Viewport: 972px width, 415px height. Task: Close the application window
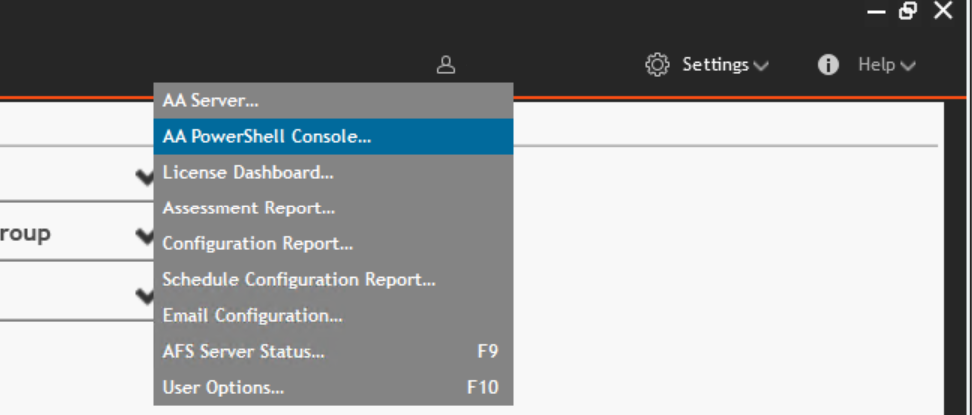[x=942, y=11]
